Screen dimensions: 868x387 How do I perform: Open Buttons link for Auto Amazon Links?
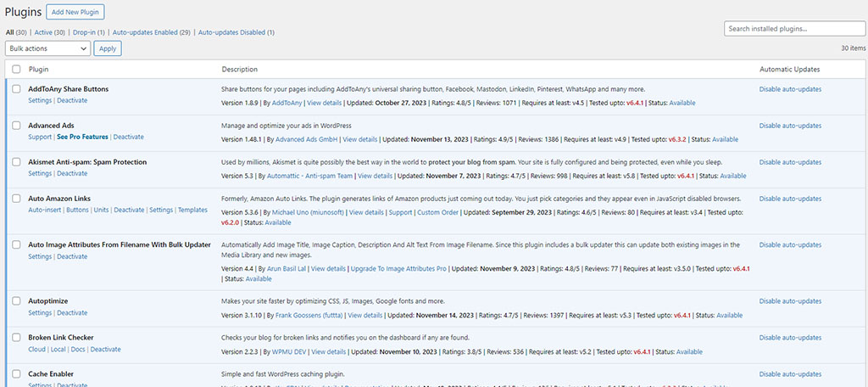[77, 210]
